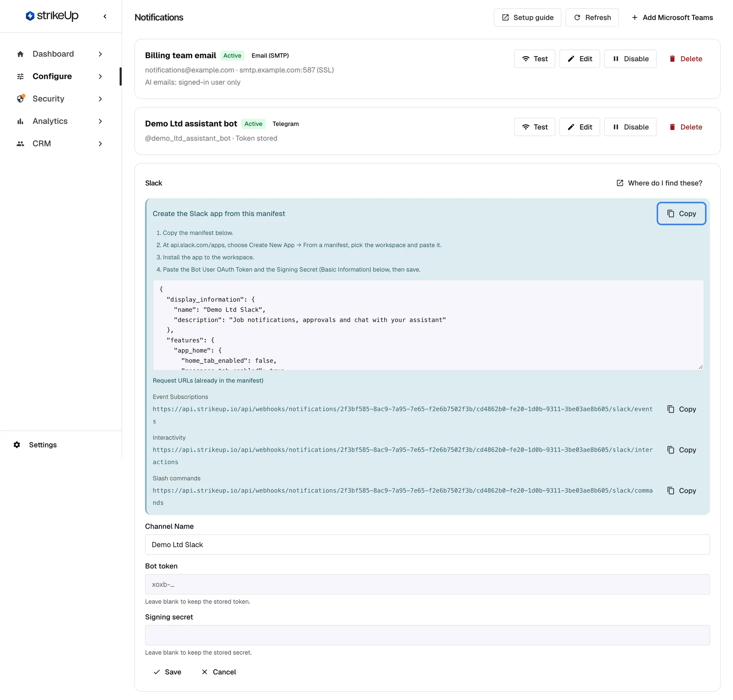Disable the Demo Ltd assistant bot
This screenshot has width=733, height=700.
[630, 127]
